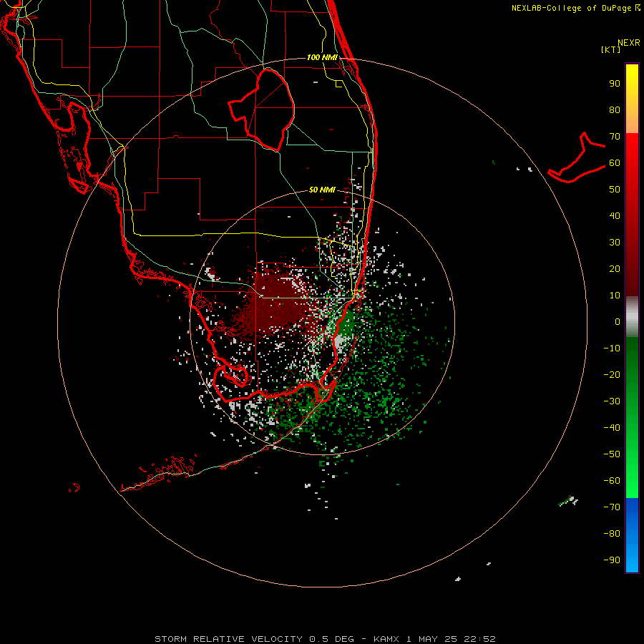Click the -10 value on the velocity scale

(612, 348)
